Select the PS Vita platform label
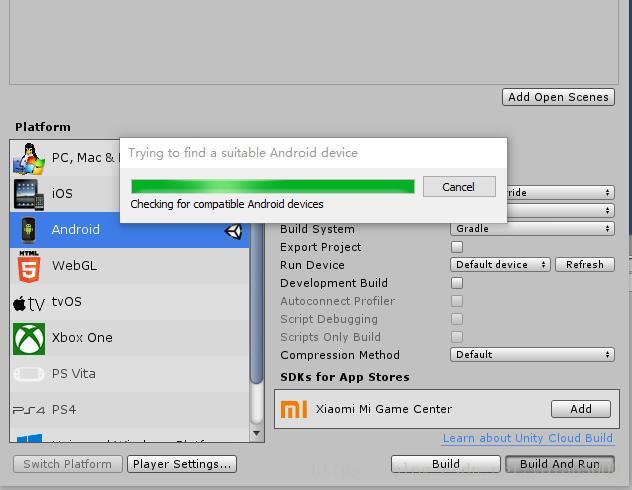632x490 pixels. click(x=74, y=374)
